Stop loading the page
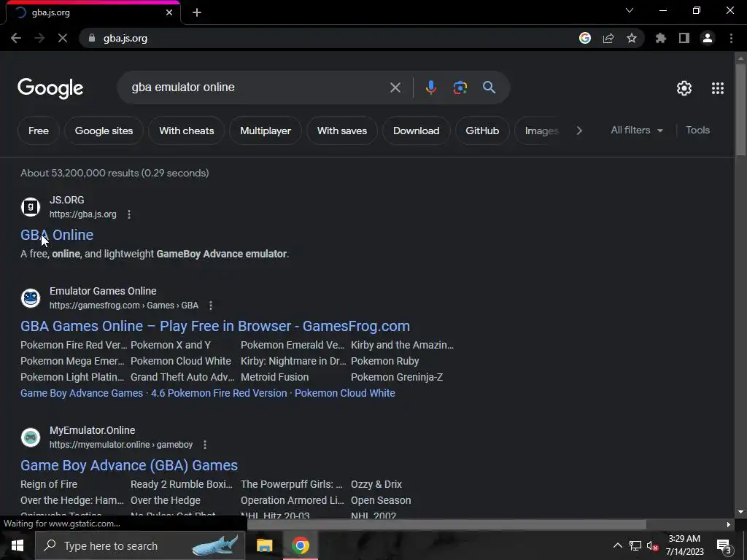747x560 pixels. 63,38
